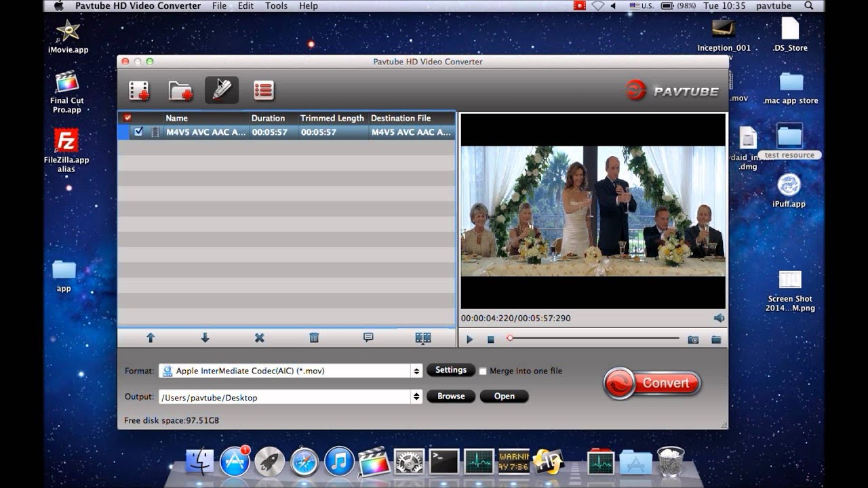Open the conversion task list icon
The height and width of the screenshot is (488, 868).
pos(263,90)
